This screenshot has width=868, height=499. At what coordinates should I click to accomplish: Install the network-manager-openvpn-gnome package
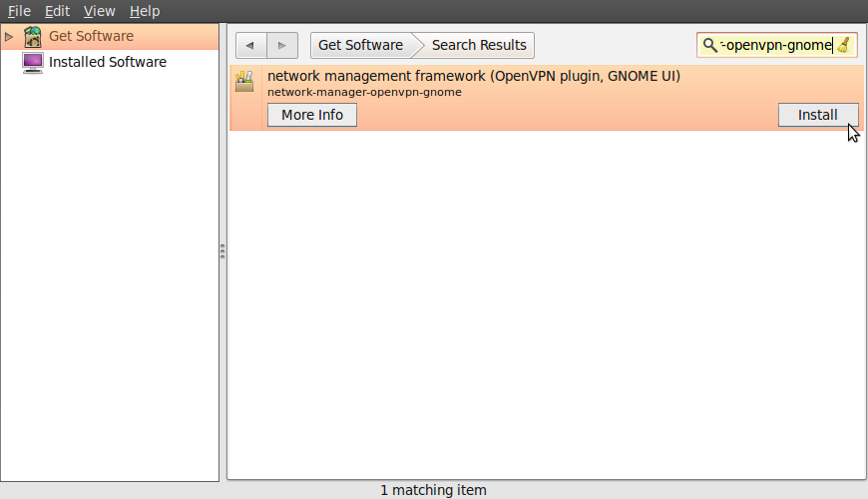click(817, 115)
